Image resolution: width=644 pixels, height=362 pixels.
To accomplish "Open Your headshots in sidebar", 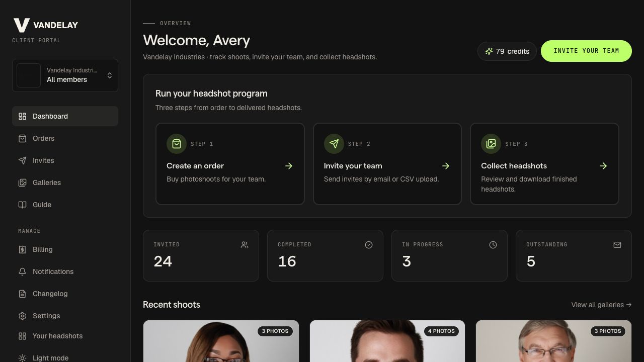I will [x=65, y=336].
